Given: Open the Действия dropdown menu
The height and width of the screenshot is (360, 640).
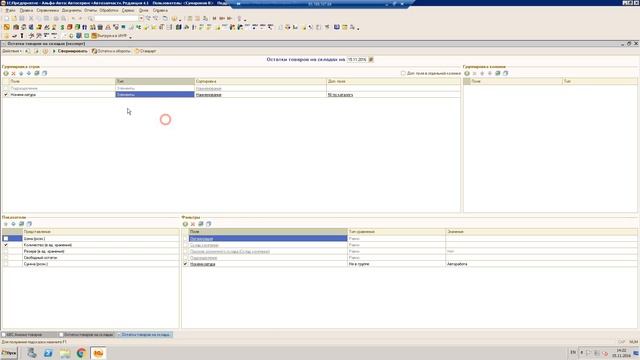Looking at the screenshot, I should 12,51.
